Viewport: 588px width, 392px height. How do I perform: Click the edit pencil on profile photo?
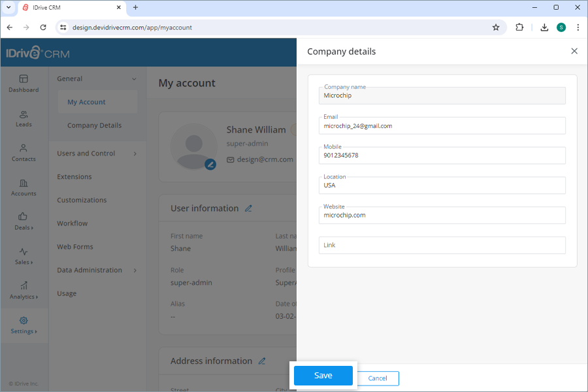[x=210, y=165]
